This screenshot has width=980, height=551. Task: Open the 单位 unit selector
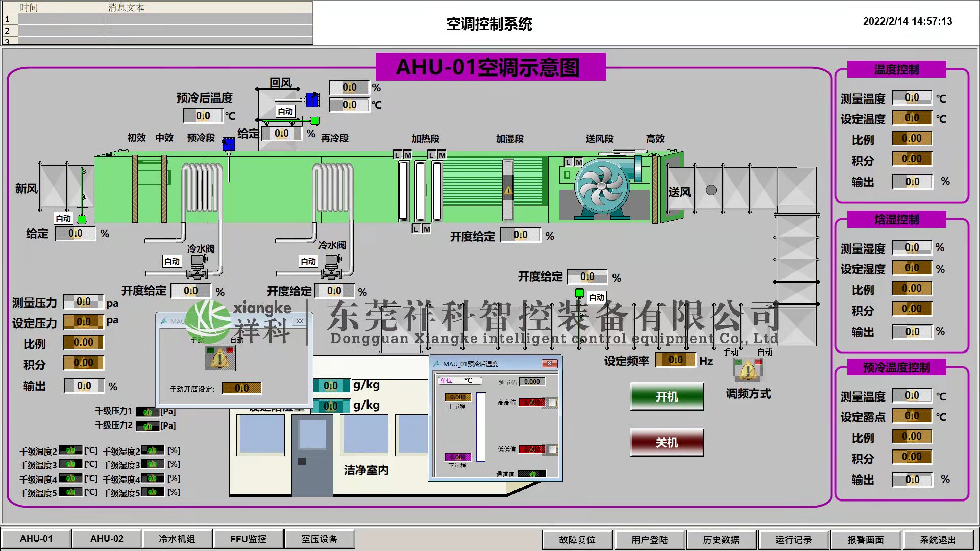pyautogui.click(x=460, y=381)
